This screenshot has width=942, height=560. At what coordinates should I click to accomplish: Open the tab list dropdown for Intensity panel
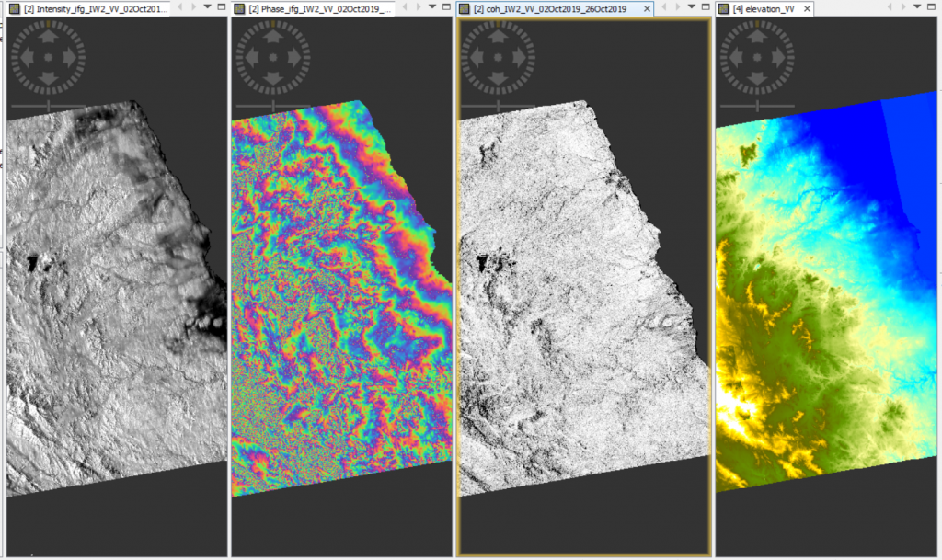point(207,6)
